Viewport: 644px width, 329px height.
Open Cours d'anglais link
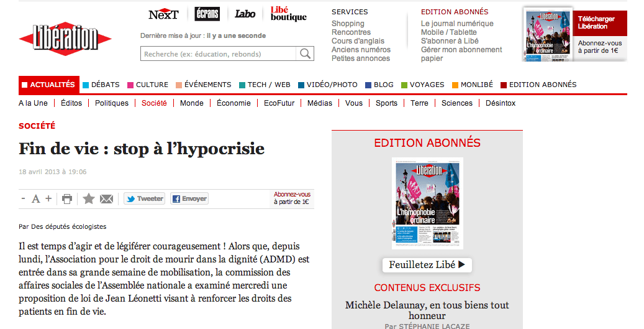pyautogui.click(x=358, y=41)
